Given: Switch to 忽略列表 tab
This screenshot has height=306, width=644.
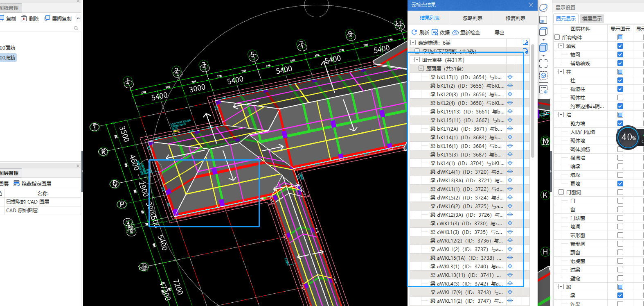Looking at the screenshot, I should tap(473, 18).
